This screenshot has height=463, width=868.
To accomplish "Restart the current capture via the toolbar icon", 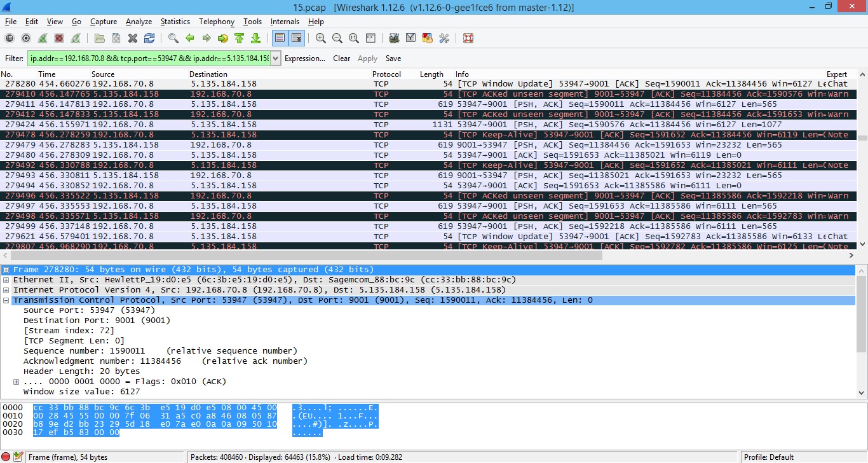I will coord(76,38).
